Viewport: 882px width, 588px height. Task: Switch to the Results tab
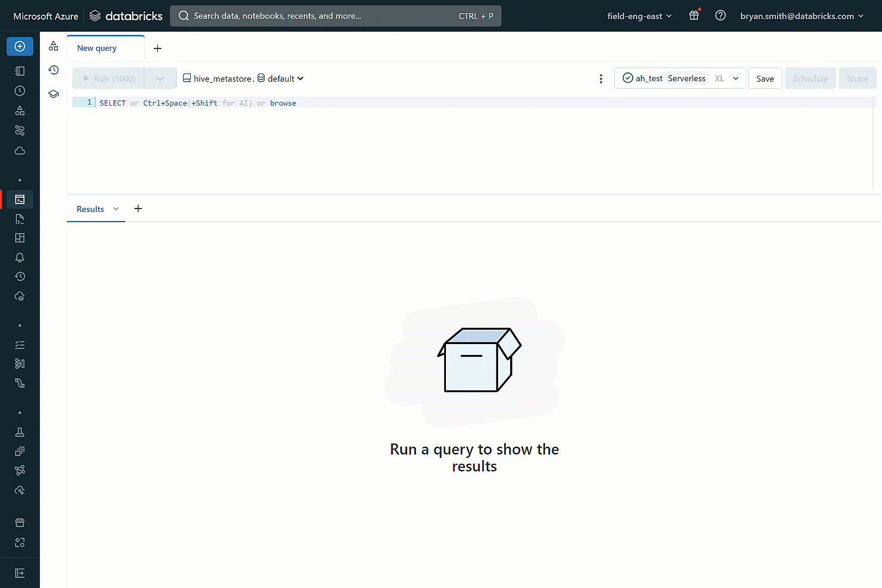tap(90, 209)
